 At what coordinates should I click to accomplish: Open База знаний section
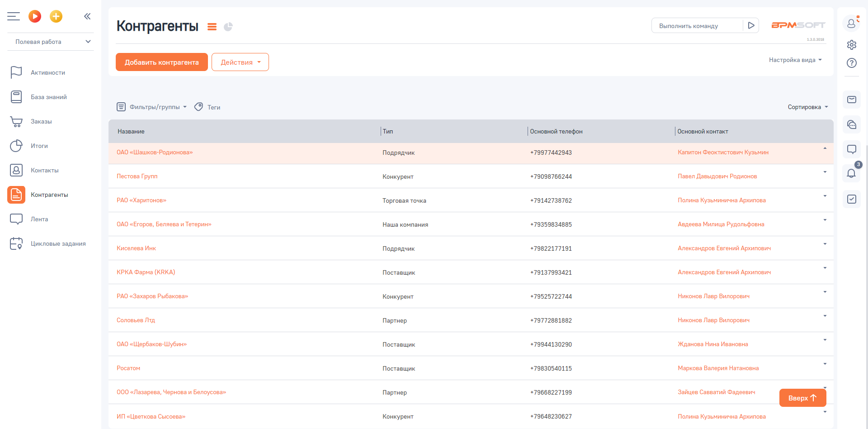(x=49, y=97)
